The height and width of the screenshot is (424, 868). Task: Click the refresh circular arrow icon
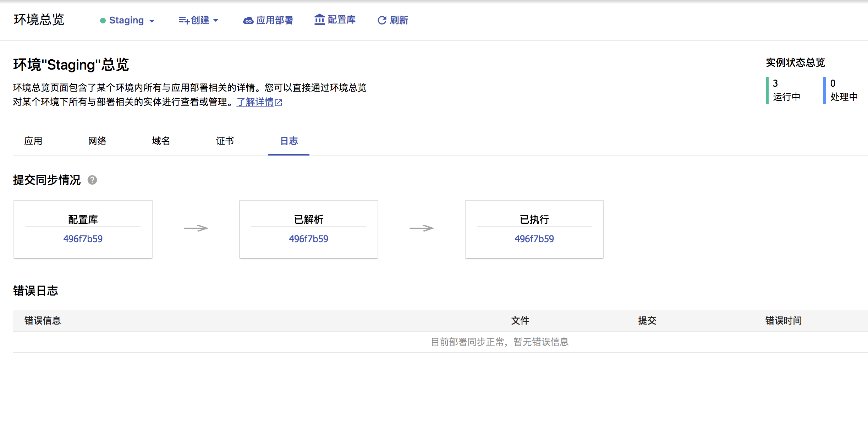(x=382, y=20)
